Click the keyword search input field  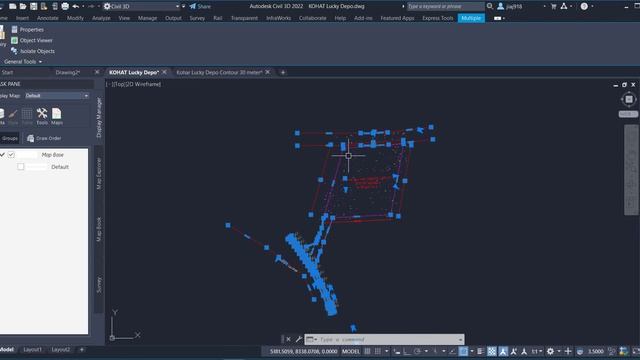pos(445,6)
